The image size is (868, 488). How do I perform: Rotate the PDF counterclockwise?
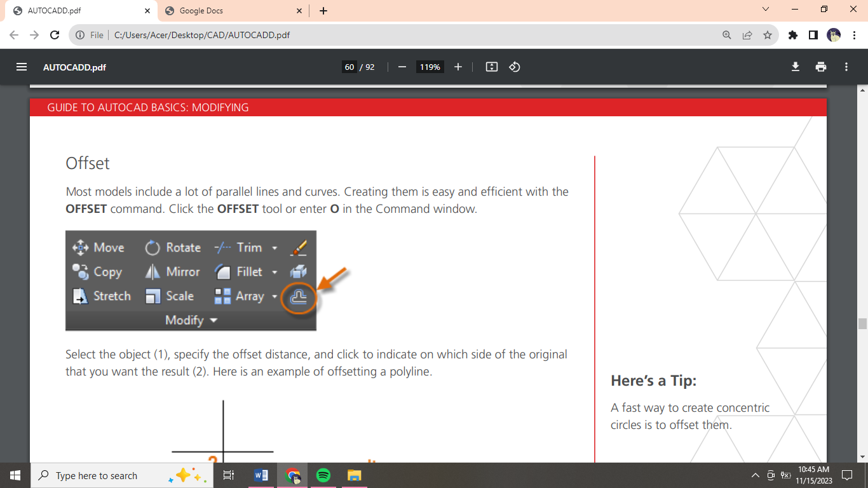point(515,67)
